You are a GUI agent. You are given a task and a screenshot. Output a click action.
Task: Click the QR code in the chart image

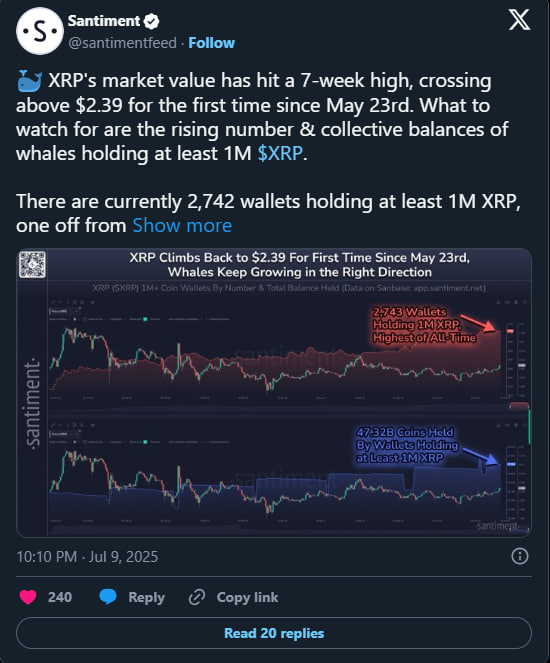pos(32,264)
